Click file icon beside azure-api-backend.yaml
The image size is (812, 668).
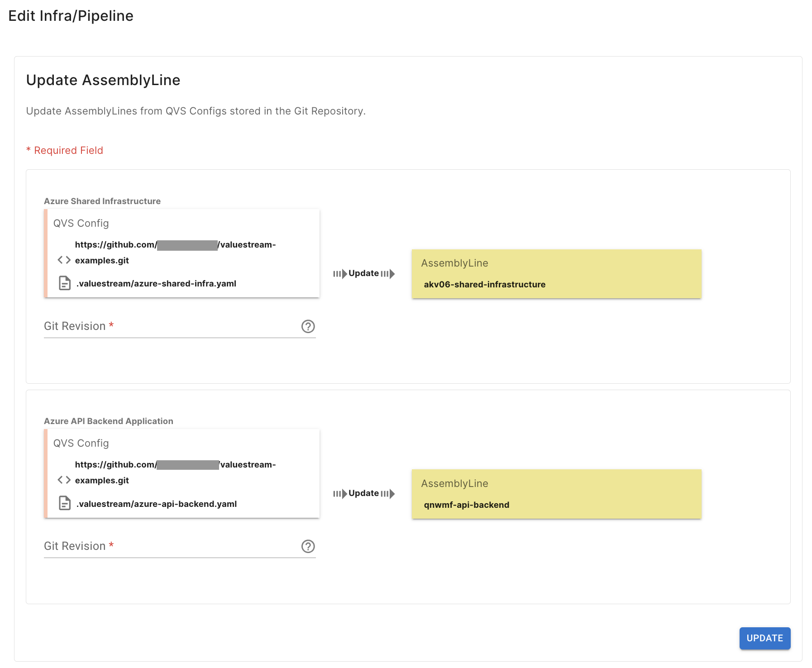tap(65, 503)
